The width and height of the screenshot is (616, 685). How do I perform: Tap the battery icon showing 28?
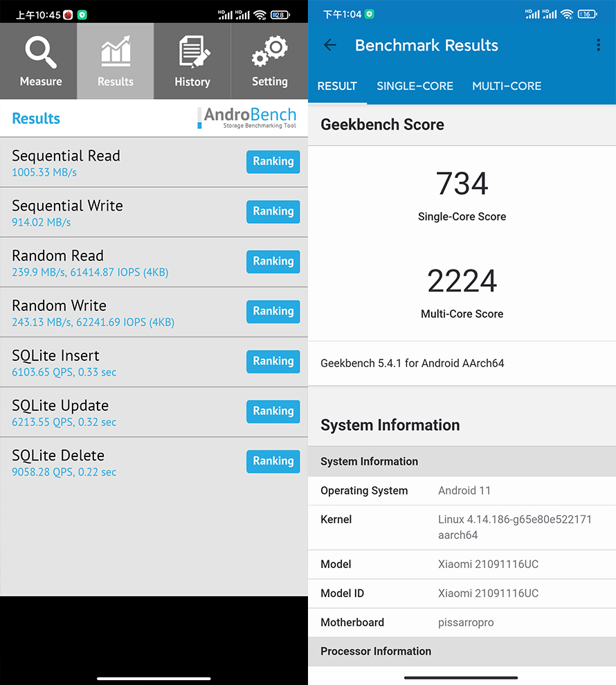click(x=280, y=15)
